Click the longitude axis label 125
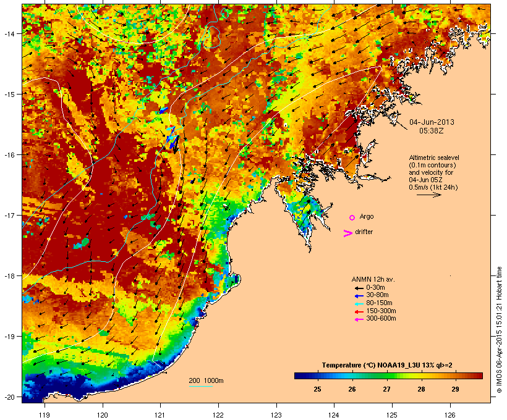The width and height of the screenshot is (507, 420). (x=392, y=415)
